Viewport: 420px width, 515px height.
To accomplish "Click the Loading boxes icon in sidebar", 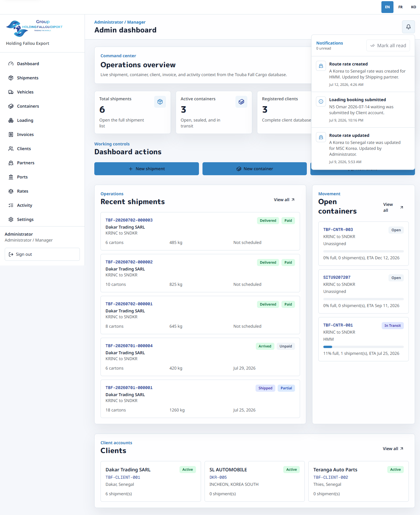I will 11,120.
